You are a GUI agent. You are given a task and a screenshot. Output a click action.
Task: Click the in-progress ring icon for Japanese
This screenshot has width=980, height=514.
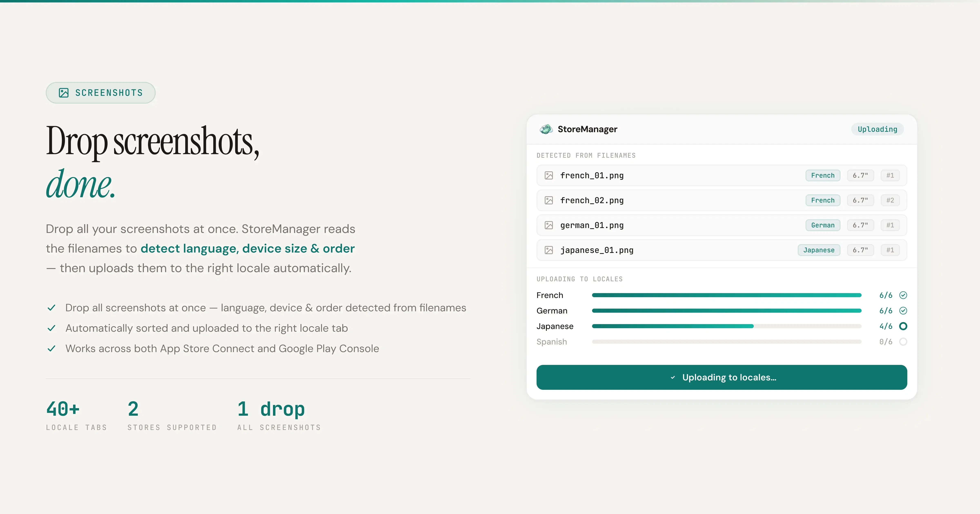[x=903, y=326]
